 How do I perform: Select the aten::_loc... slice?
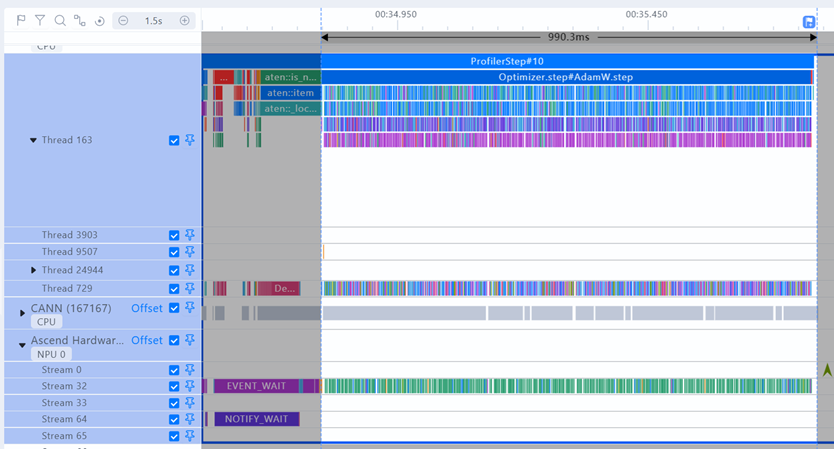coord(290,109)
